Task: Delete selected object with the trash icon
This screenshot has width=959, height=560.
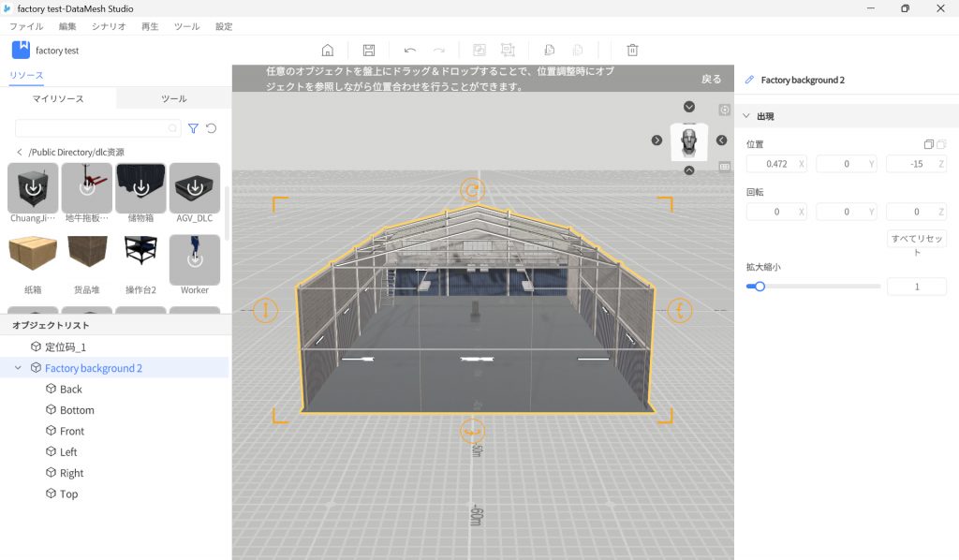Action: click(x=633, y=51)
